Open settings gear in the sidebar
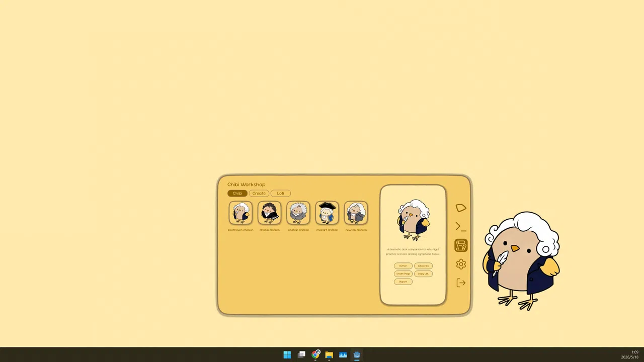644x362 pixels. pos(461,264)
